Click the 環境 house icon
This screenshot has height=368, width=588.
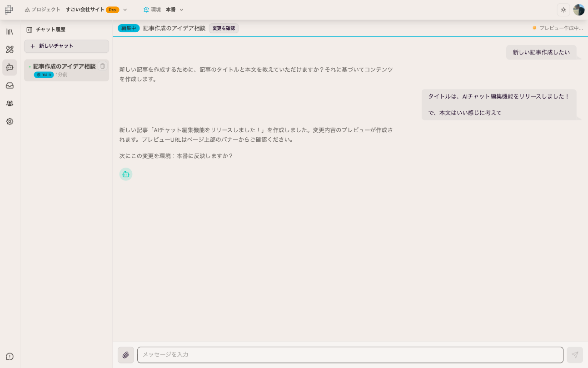coord(146,10)
